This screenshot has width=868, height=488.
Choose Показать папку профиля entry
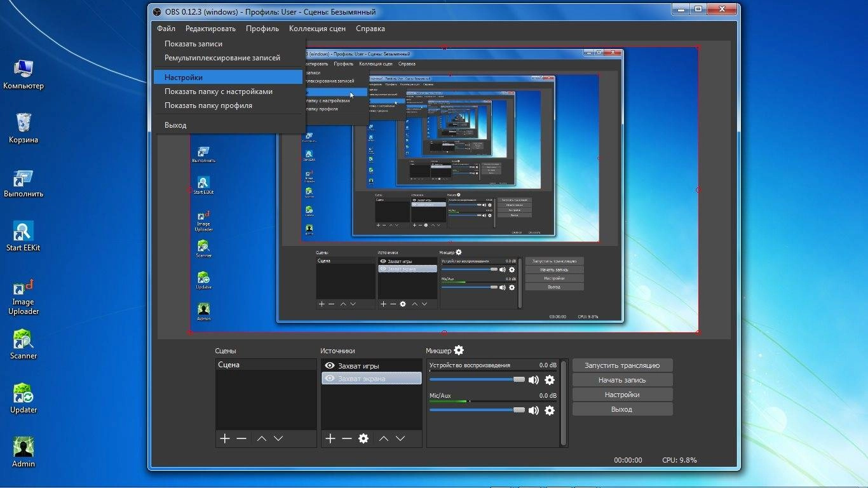(x=228, y=105)
